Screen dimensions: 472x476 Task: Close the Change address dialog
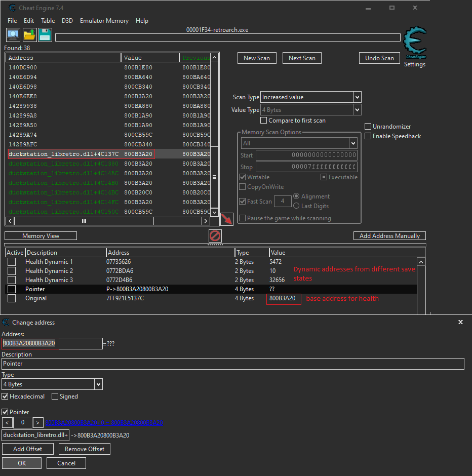coord(460,322)
